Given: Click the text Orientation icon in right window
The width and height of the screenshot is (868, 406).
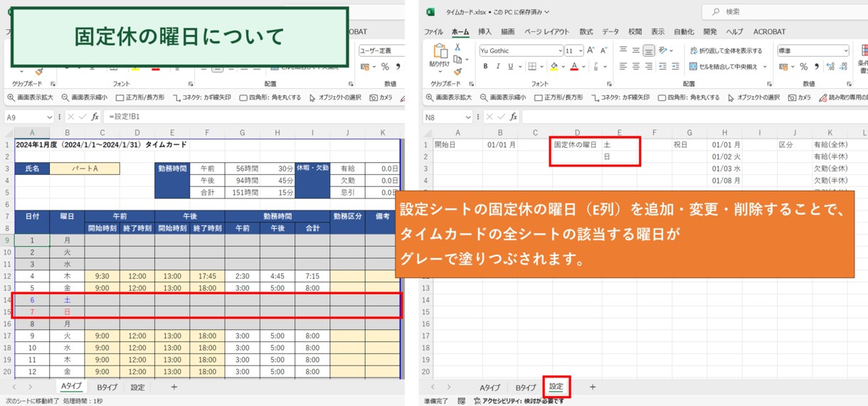Looking at the screenshot, I should pyautogui.click(x=664, y=50).
